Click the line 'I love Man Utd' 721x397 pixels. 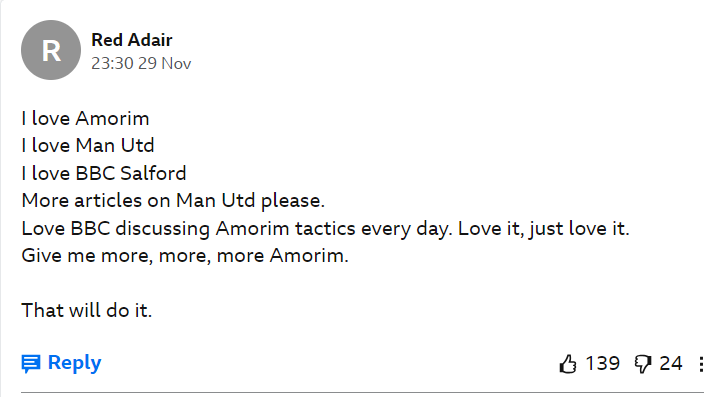(88, 145)
